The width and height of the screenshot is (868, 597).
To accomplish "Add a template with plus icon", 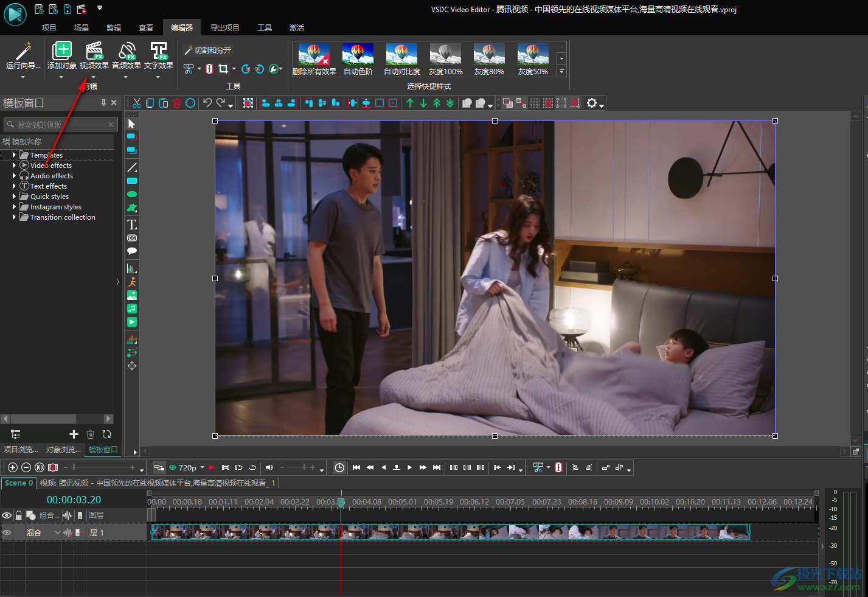I will click(x=74, y=434).
